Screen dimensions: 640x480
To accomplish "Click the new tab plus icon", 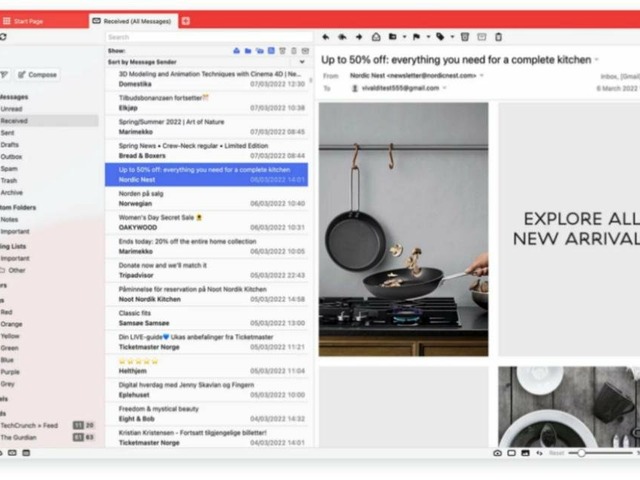I will coord(186,21).
